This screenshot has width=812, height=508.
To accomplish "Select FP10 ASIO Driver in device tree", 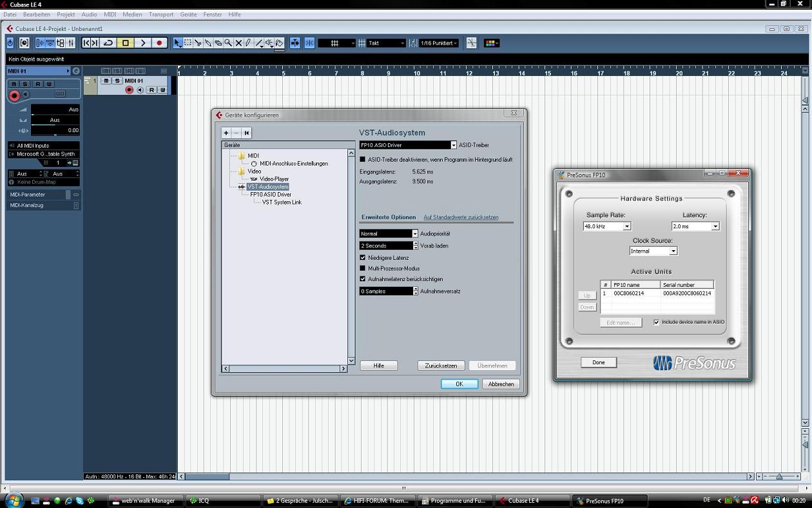I will (271, 194).
